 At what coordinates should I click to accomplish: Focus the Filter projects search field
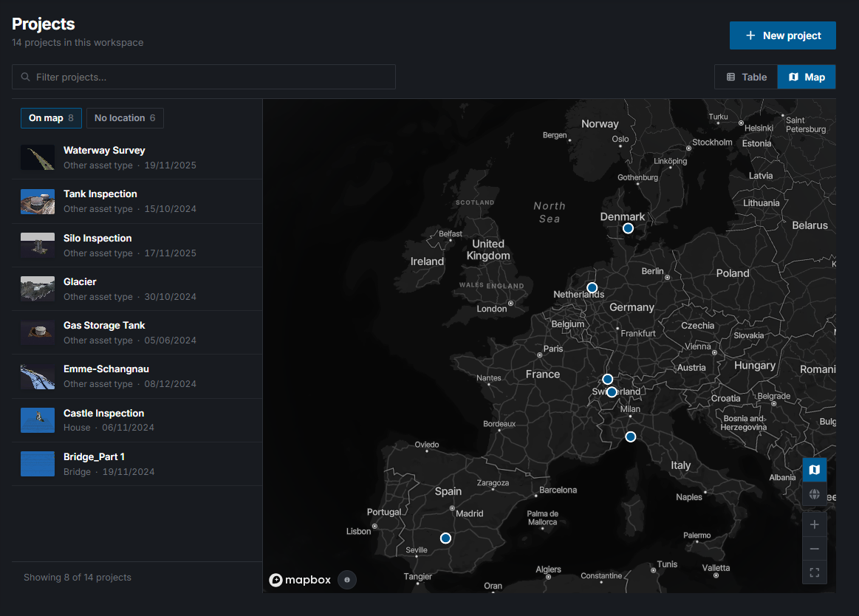click(204, 78)
